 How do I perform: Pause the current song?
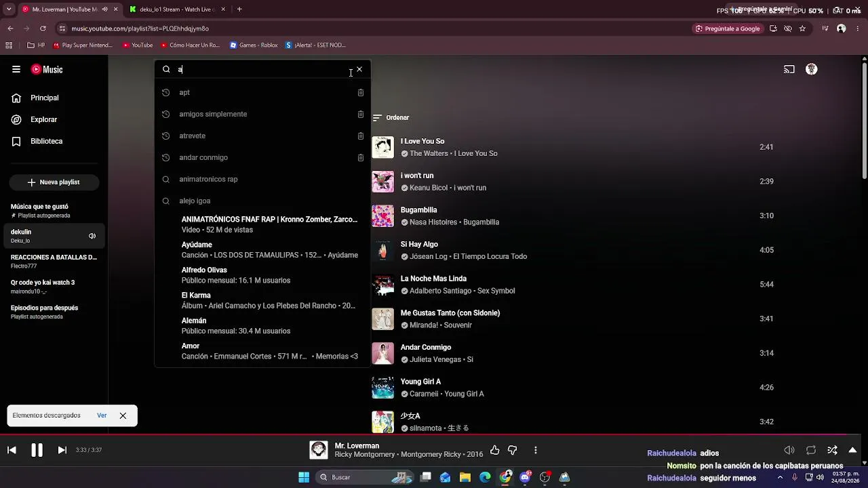point(37,450)
